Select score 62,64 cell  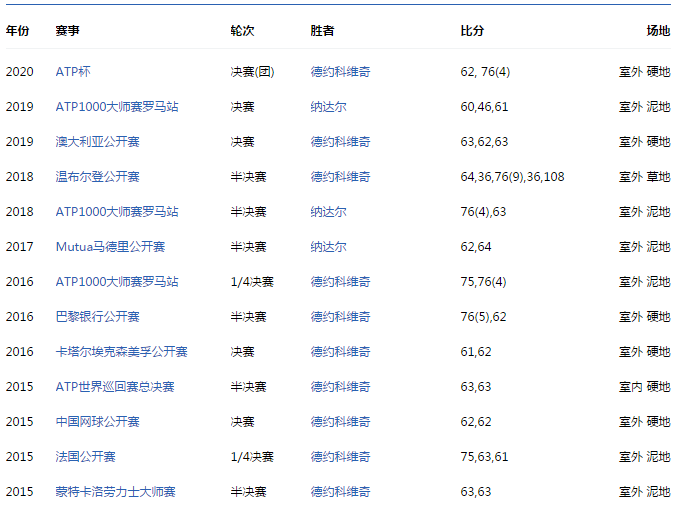click(x=476, y=247)
